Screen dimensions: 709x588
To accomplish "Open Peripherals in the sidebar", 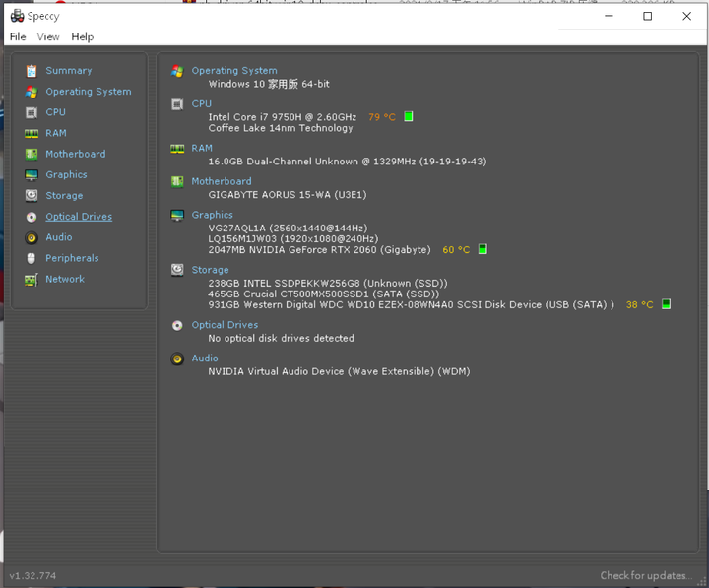I will pos(72,258).
